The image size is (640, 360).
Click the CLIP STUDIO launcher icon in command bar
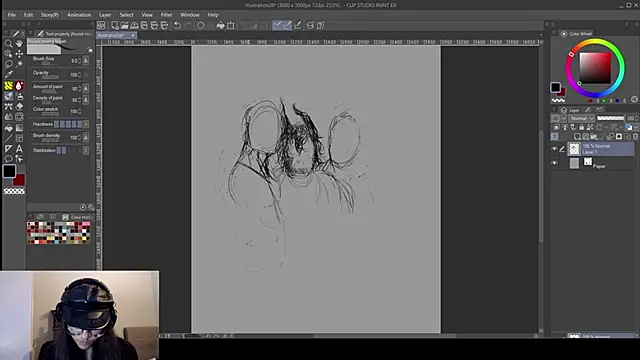click(x=101, y=25)
